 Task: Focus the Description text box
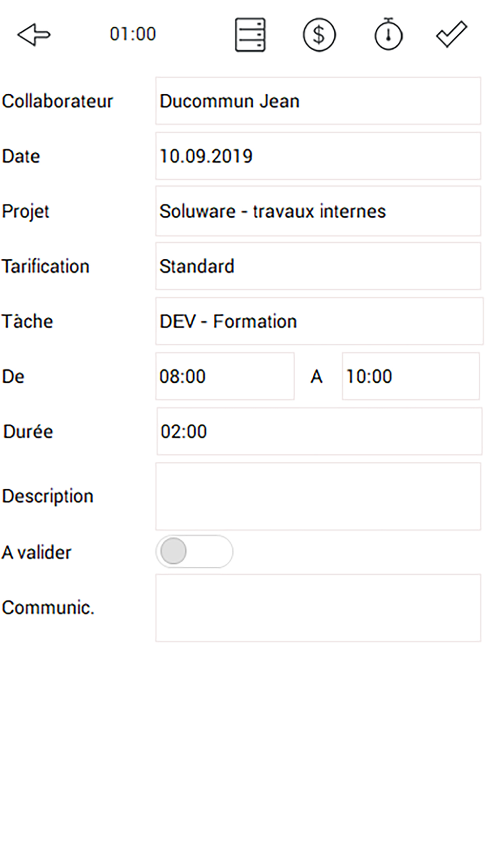tap(318, 496)
